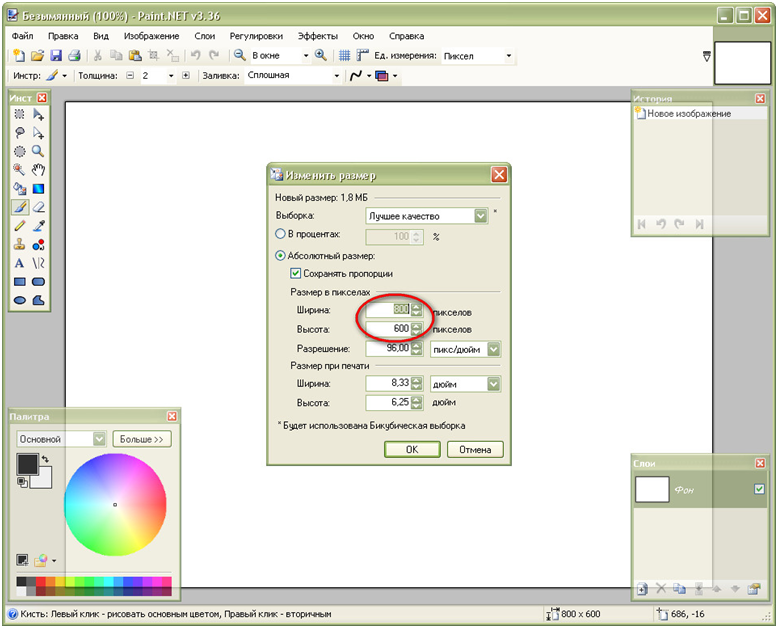Toggle visibility checkbox of 'Фон' layer

coord(759,489)
